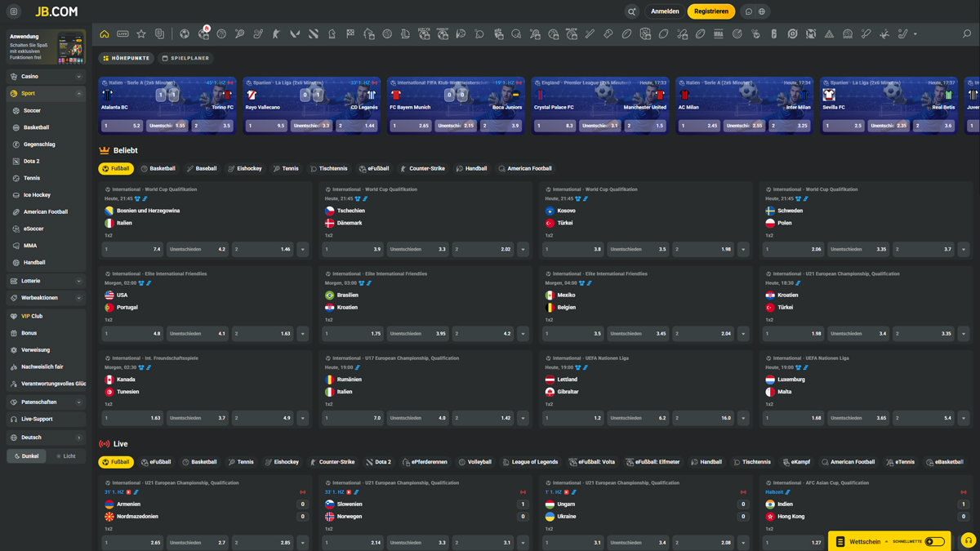The image size is (980, 551).
Task: Open the globe language icon in header
Action: [762, 11]
